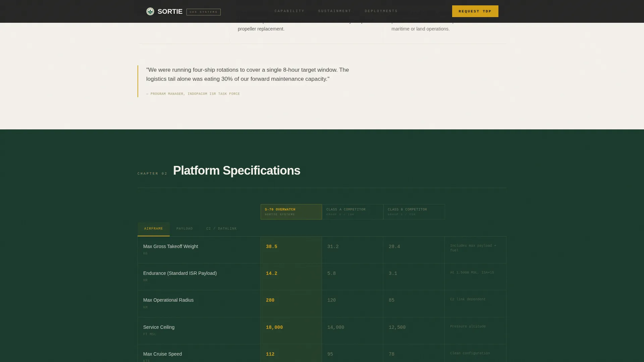Click the 85 operational radius value

391,300
